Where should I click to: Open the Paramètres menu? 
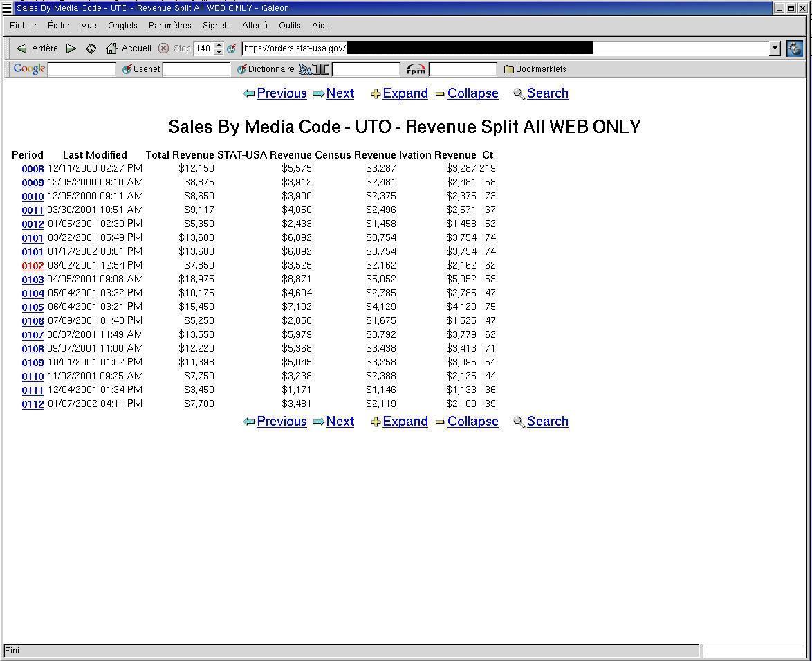tap(169, 26)
